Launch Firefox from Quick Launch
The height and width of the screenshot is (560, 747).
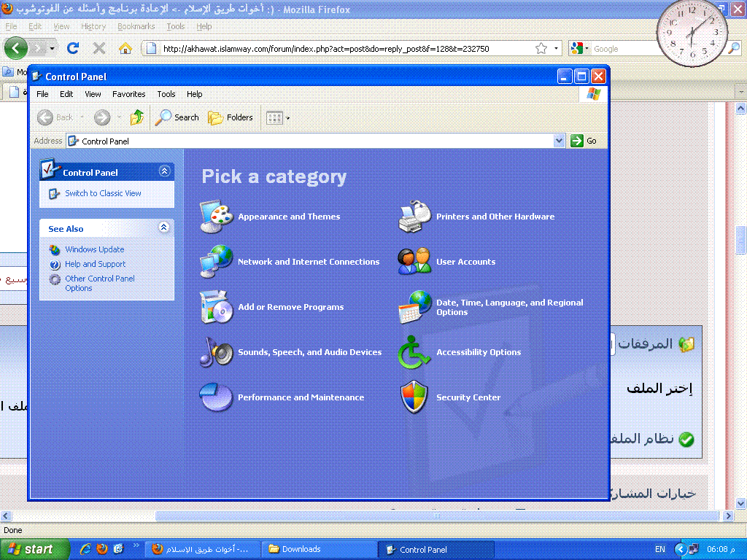pos(102,549)
